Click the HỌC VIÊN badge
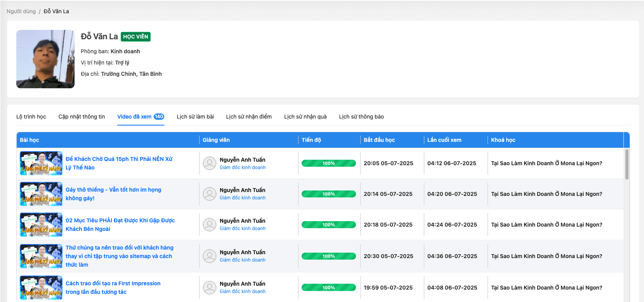Image resolution: width=644 pixels, height=302 pixels. pyautogui.click(x=135, y=37)
